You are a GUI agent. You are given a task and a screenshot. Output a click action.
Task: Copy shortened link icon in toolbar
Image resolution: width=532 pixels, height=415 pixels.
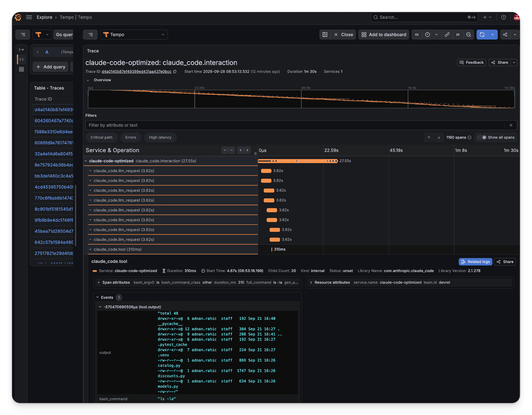447,35
